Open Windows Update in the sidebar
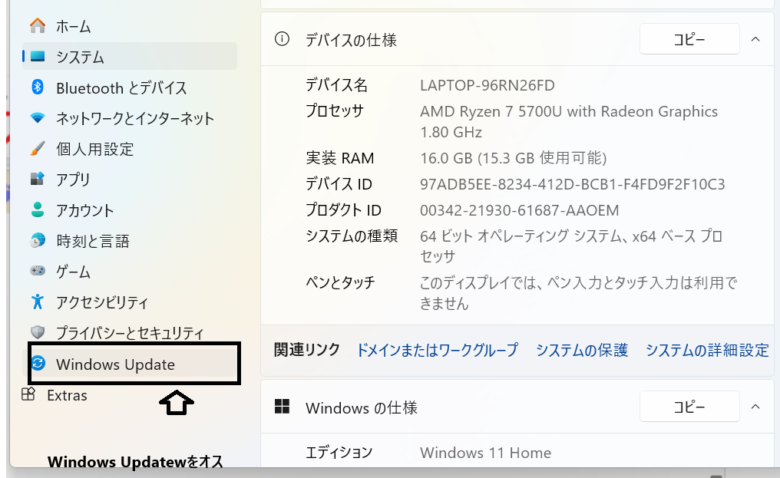 coord(115,365)
